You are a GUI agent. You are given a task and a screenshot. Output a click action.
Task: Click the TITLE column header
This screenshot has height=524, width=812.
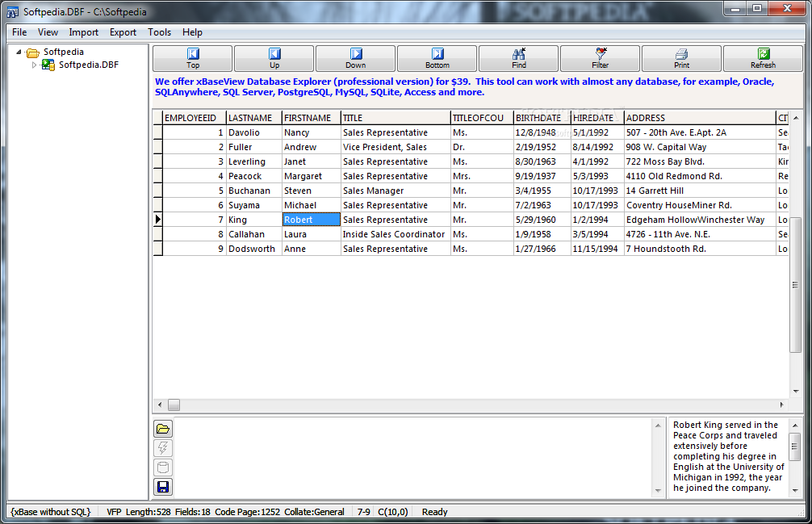pos(396,118)
